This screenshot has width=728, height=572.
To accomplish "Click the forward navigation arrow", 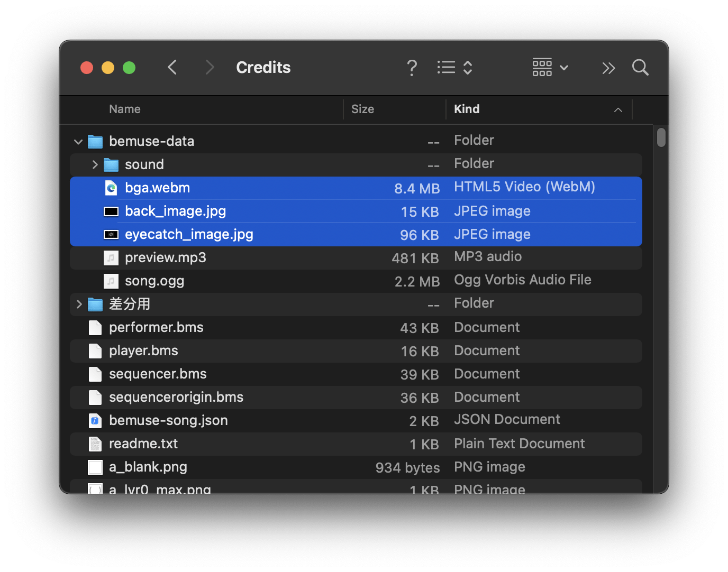I will coord(210,67).
